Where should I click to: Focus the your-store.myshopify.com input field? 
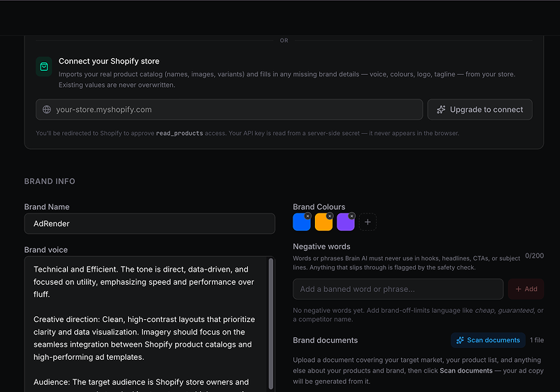[230, 110]
